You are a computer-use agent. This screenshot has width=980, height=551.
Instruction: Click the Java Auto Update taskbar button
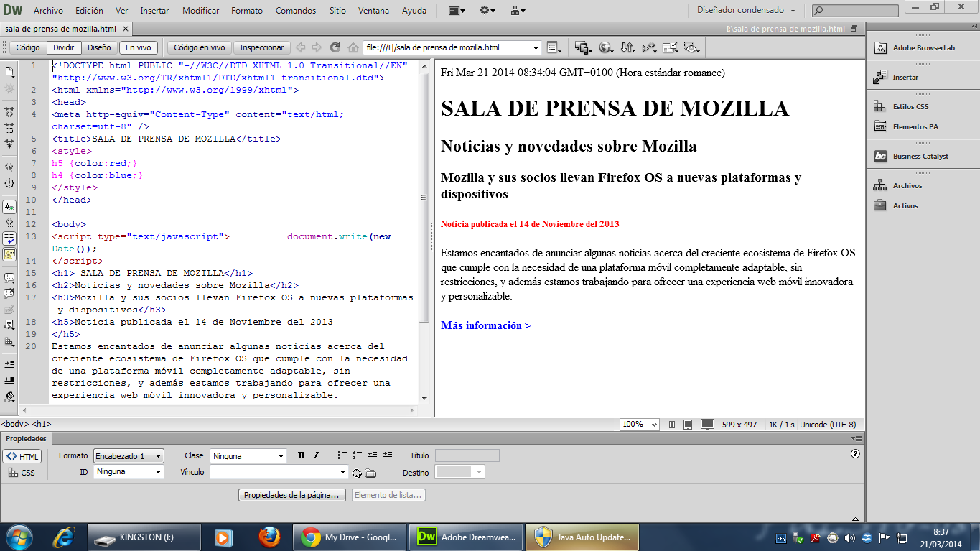[x=584, y=537]
